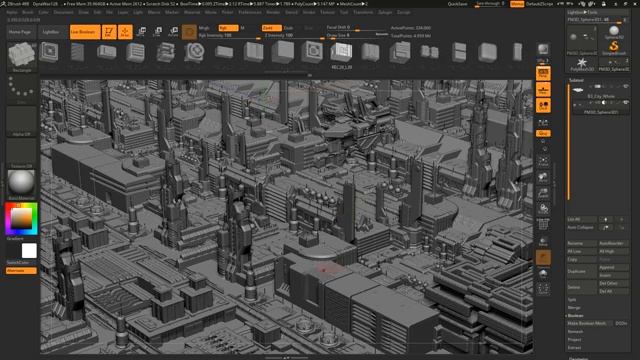The height and width of the screenshot is (360, 640).
Task: Toggle the PolyF line fill icon
Action: coord(543,225)
